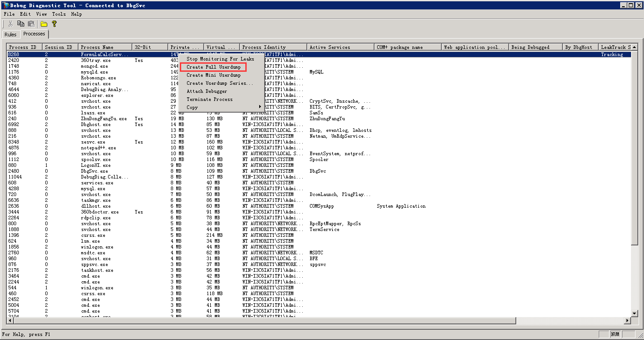Choose Stop Monitoring For Leaks
This screenshot has height=340, width=644.
(x=220, y=59)
